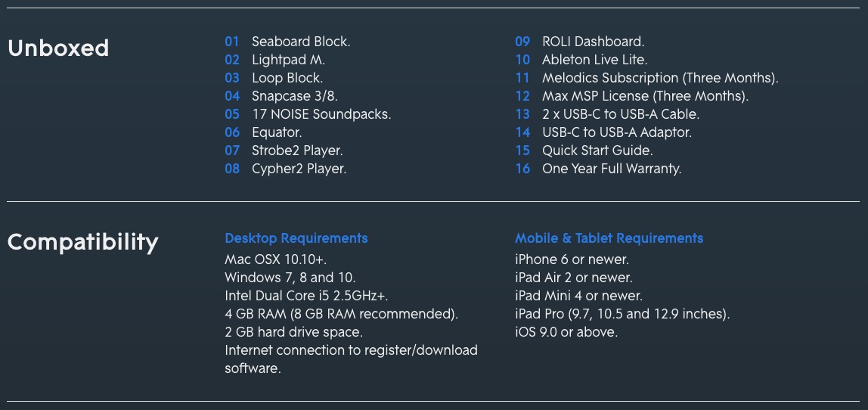
Task: Click the Melodics Subscription entry
Action: click(660, 78)
